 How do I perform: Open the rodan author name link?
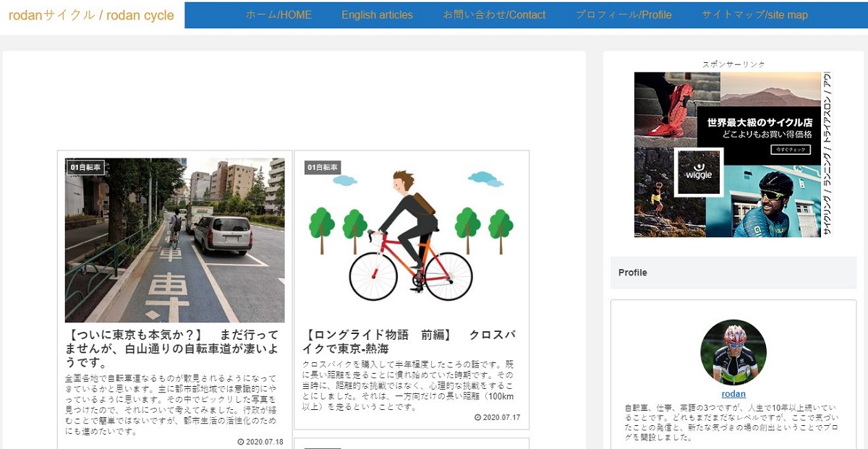click(x=733, y=394)
